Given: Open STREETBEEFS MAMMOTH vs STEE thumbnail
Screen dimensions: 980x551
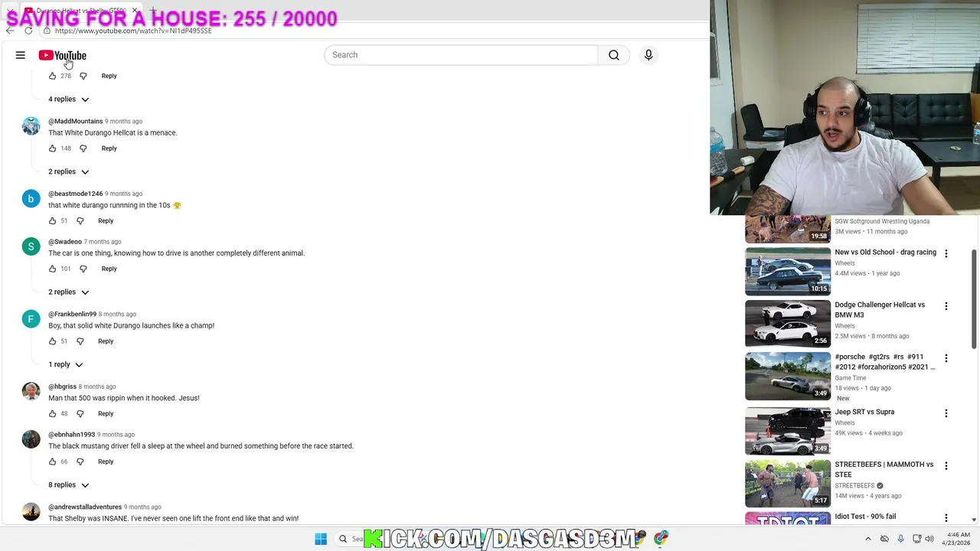Looking at the screenshot, I should [788, 483].
